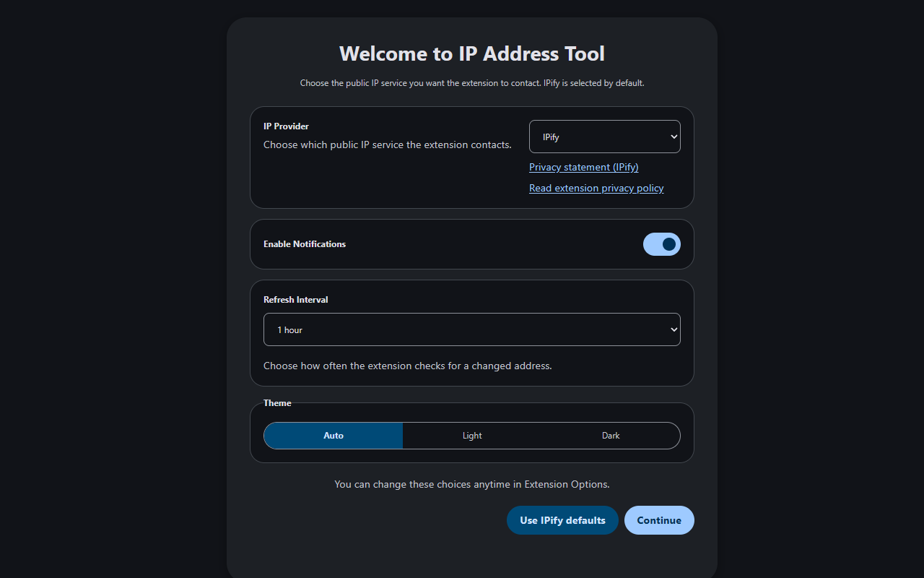924x578 pixels.
Task: Expand the Refresh Interval dropdown set to 1 hour
Action: point(472,329)
